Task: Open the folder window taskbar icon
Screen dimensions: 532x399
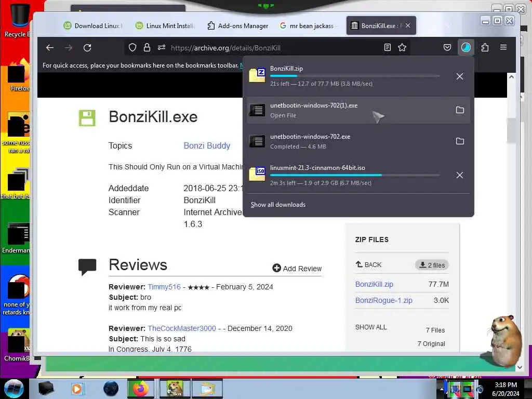Action: [207, 389]
